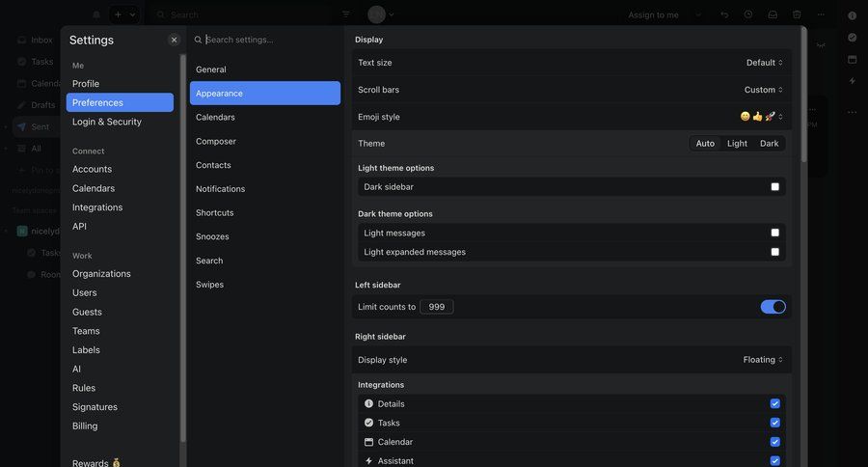Click the more options ellipsis in top toolbar
This screenshot has width=868, height=467.
tap(821, 15)
